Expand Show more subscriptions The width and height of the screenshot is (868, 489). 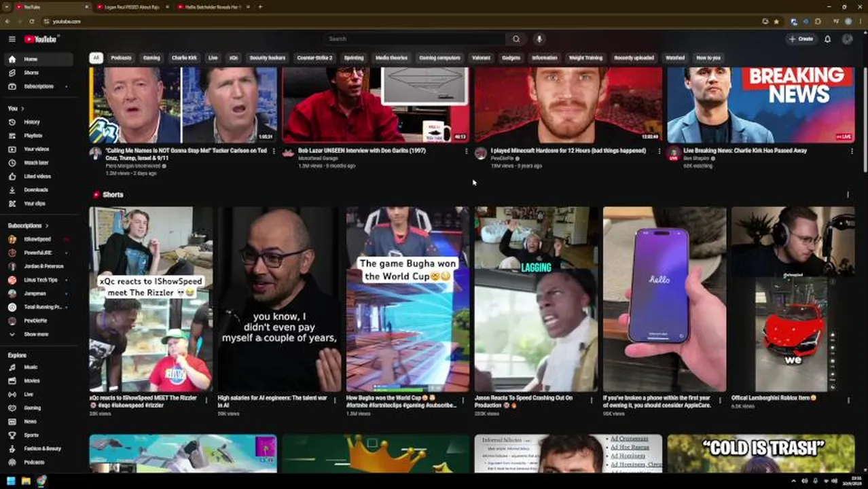39,334
